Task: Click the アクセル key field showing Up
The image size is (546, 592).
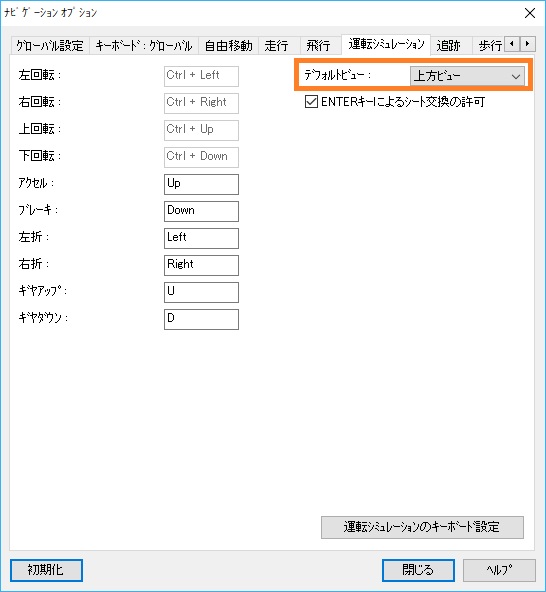Action: (201, 184)
